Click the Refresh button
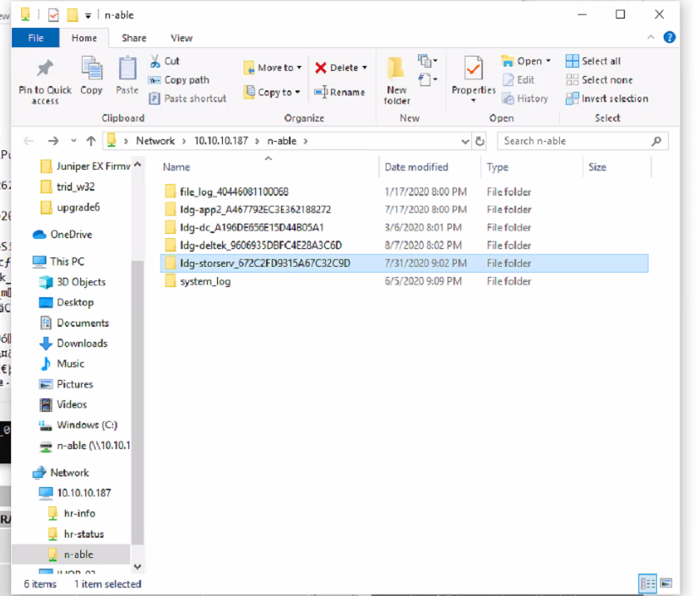Screen dimensions: 700x596 (480, 142)
